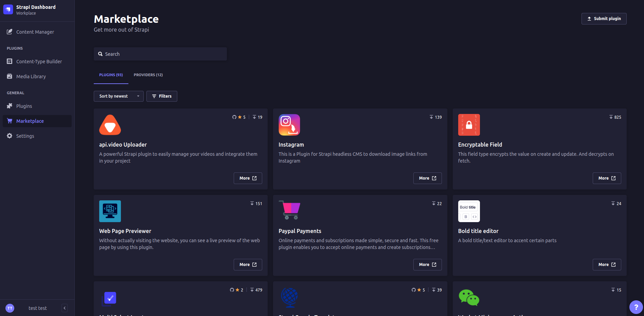Open More for the Instagram plugin

(x=427, y=178)
